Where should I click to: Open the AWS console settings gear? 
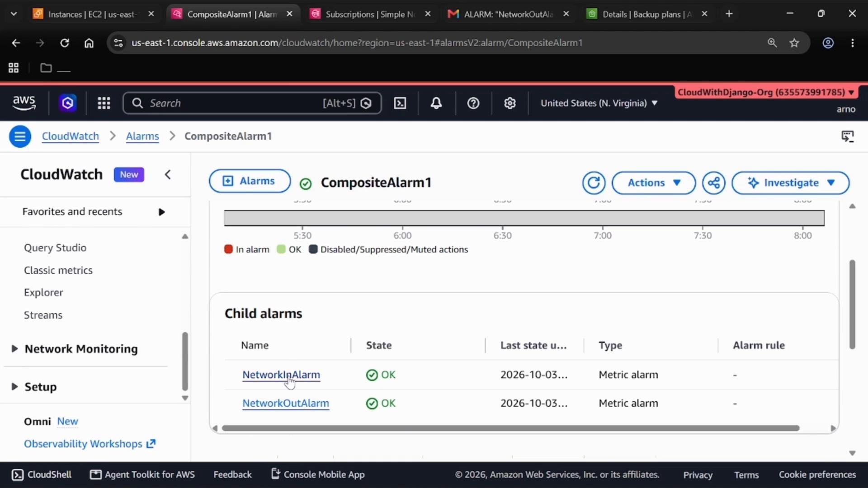pyautogui.click(x=510, y=103)
